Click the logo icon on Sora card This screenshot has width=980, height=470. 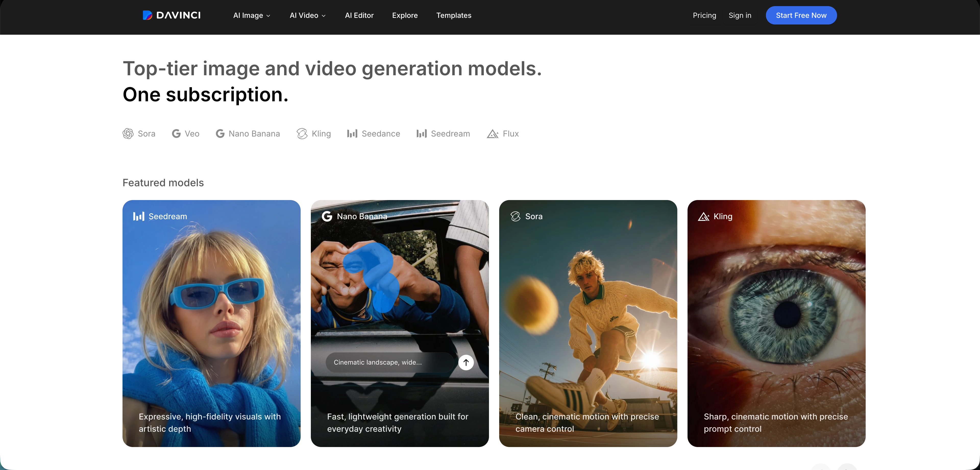click(516, 216)
